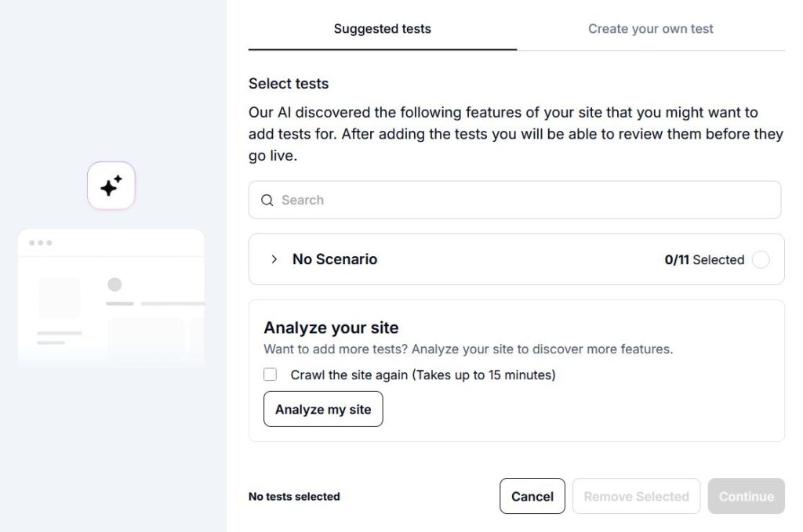This screenshot has height=532, width=803.
Task: Click the magnifier icon in search box
Action: 267,201
